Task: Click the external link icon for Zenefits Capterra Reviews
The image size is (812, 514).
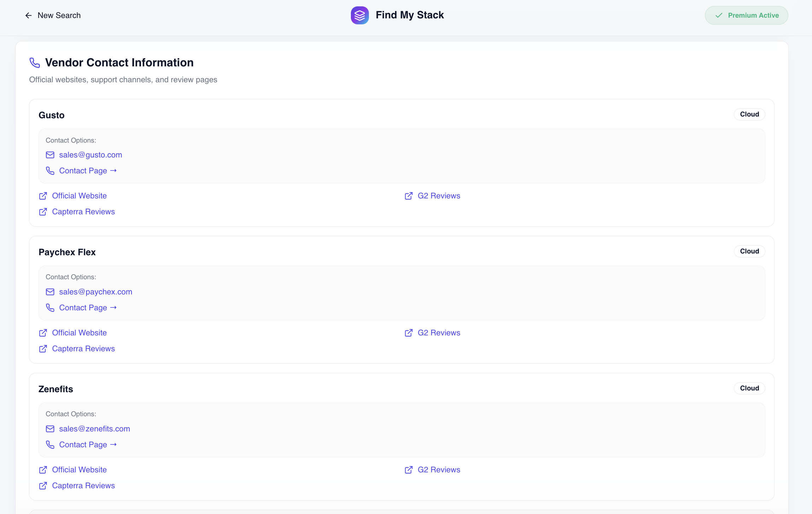Action: 43,486
